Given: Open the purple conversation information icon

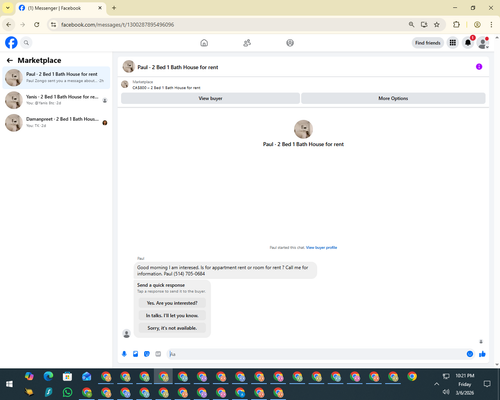Looking at the screenshot, I should click(479, 67).
